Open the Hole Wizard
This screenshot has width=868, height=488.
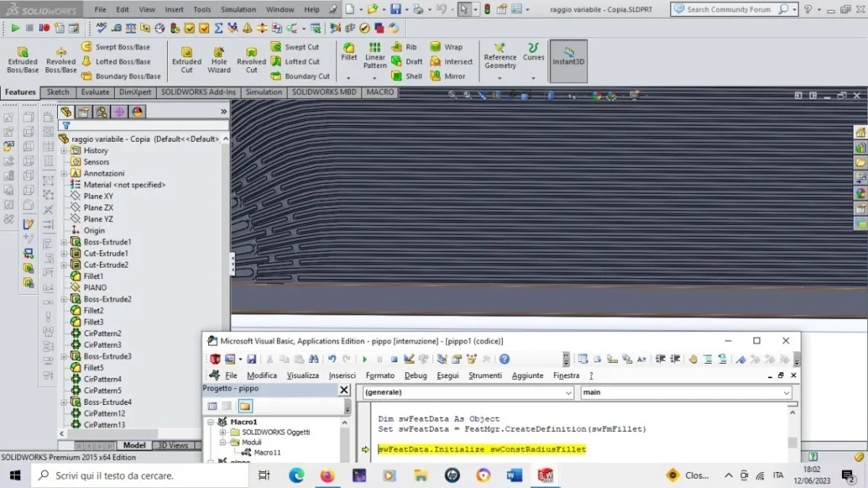(x=219, y=57)
